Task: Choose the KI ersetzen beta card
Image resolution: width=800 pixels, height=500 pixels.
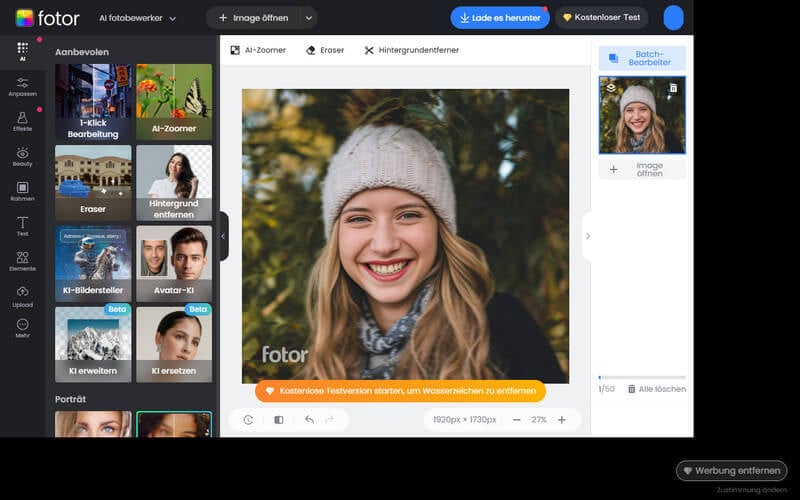Action: 174,344
